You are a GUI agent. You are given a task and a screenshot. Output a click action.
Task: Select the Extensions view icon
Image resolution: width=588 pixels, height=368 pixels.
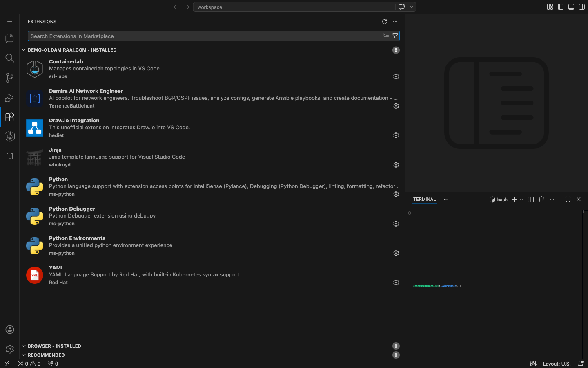(x=10, y=117)
